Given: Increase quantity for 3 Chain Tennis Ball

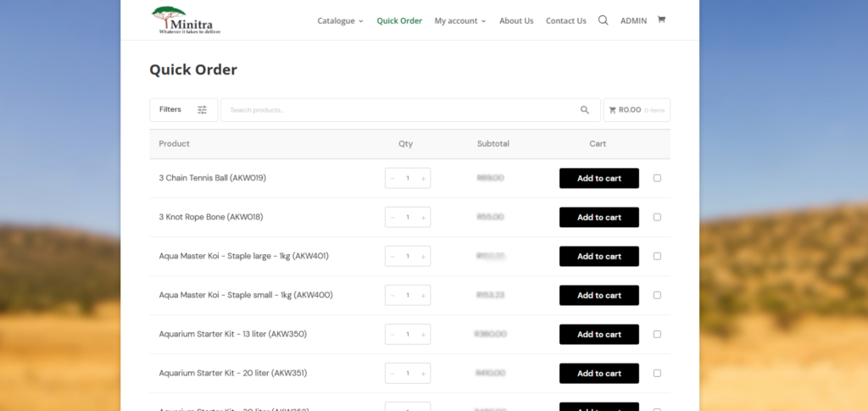Looking at the screenshot, I should tap(423, 179).
